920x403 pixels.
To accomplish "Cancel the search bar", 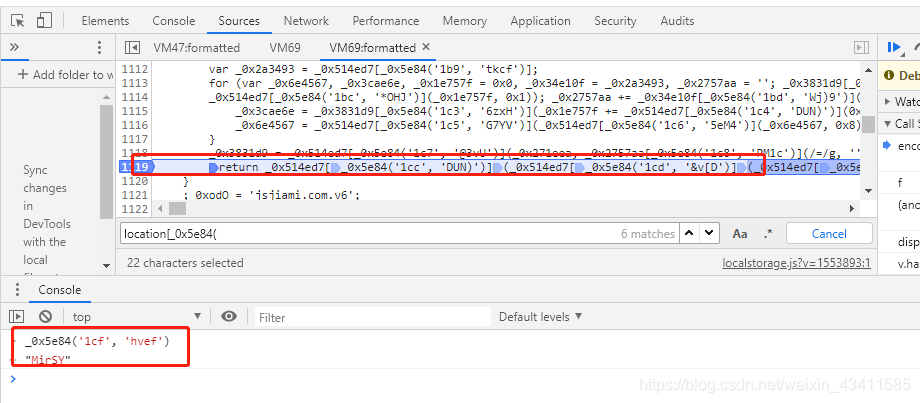I will tap(828, 233).
